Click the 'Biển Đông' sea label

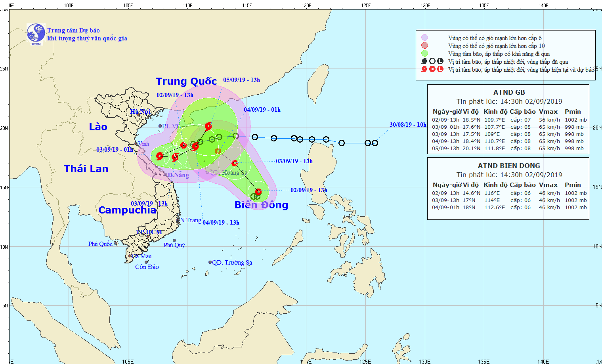coord(261,205)
